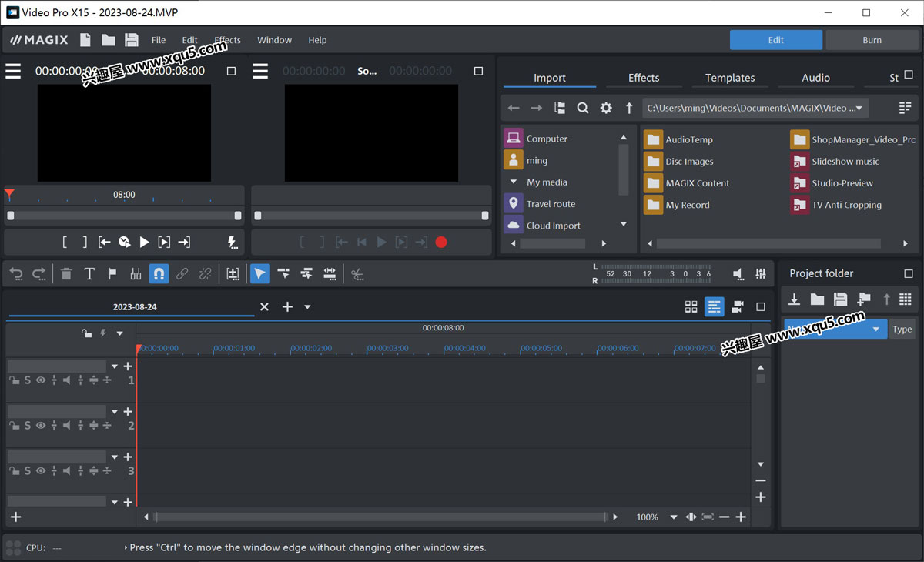This screenshot has width=924, height=562.
Task: Toggle visibility eye on track 1
Action: pos(41,380)
